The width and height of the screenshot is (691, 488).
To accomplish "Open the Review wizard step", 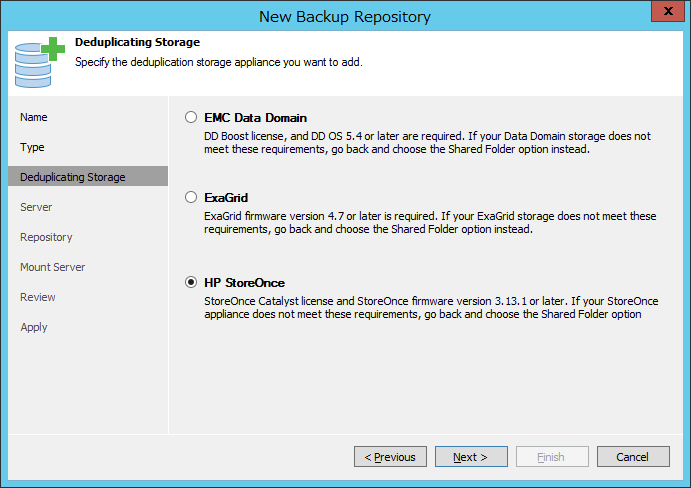I will point(38,297).
